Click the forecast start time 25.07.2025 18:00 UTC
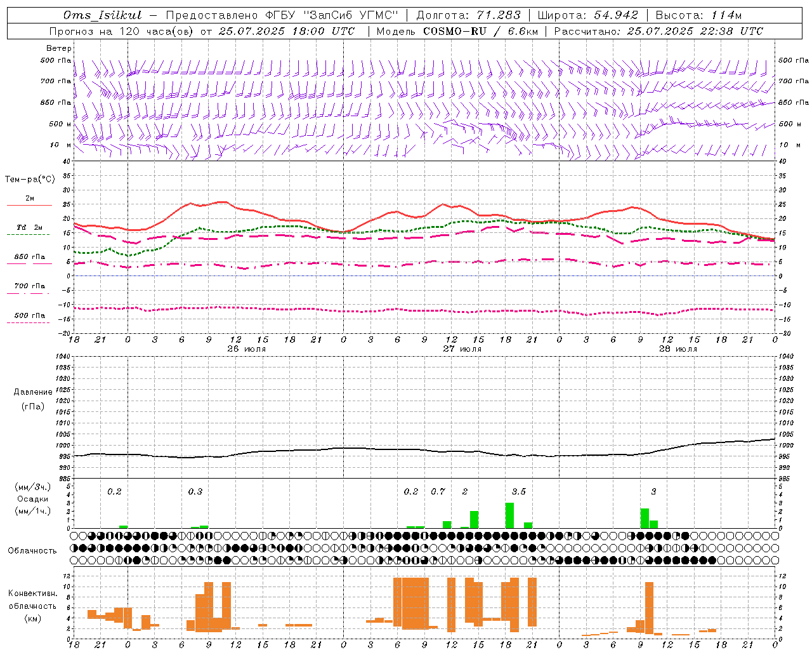This screenshot has width=812, height=650. point(286,31)
